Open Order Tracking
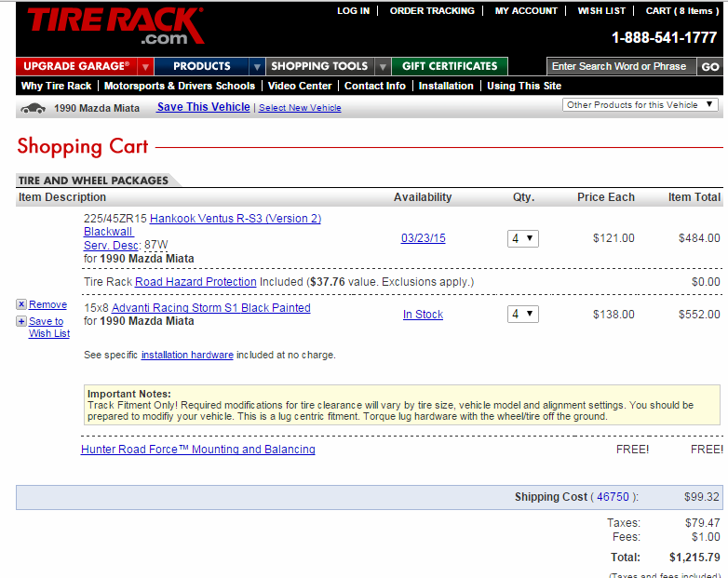Viewport: 728px width, 578px height. (x=432, y=10)
